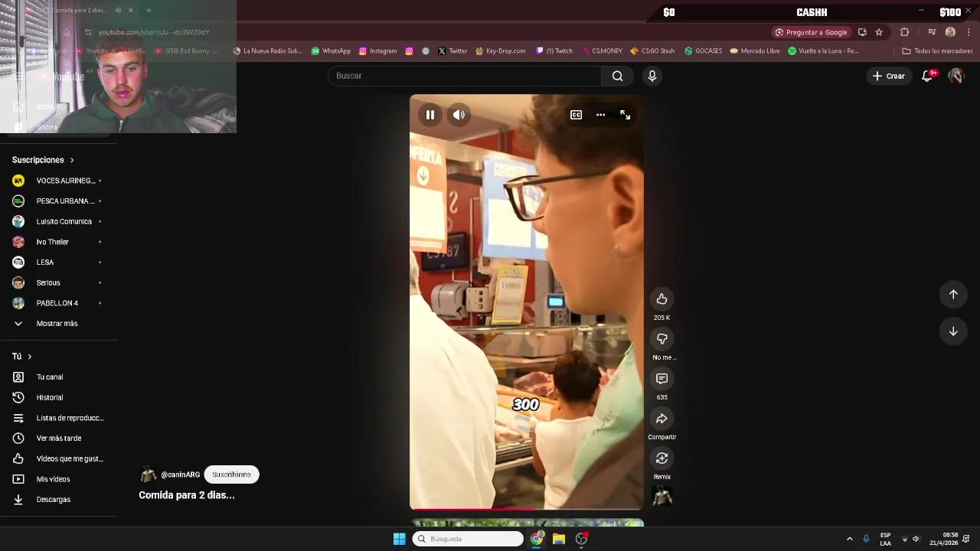Viewport: 980px width, 551px height.
Task: Enter fullscreen on the Shorts player
Action: [626, 115]
